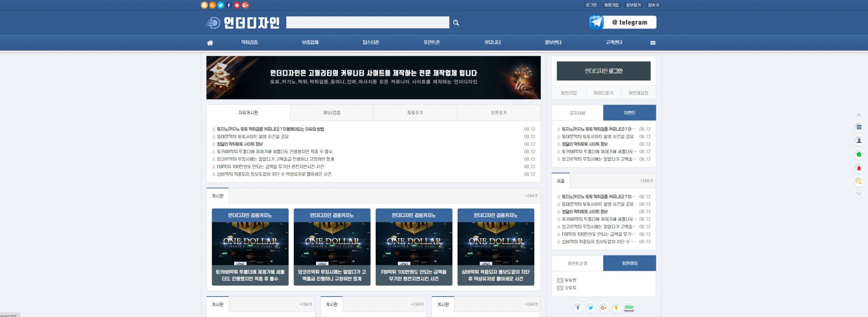Click ranked member 오토토

click(x=570, y=288)
